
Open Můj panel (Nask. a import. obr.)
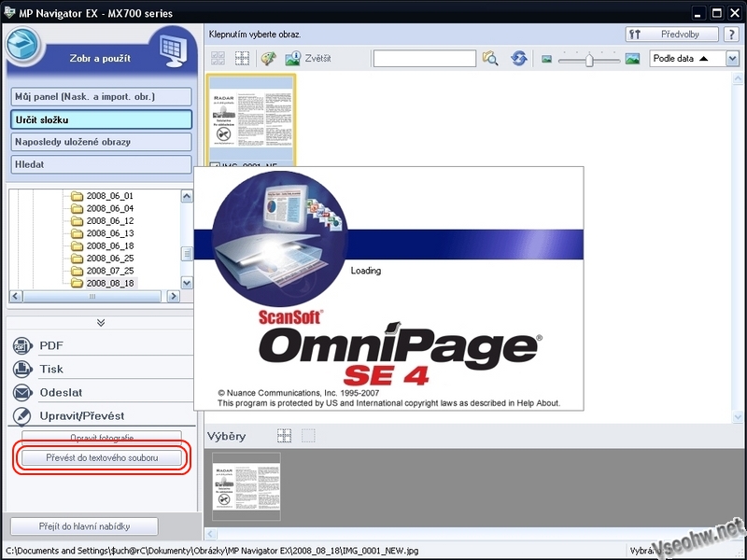(x=101, y=97)
